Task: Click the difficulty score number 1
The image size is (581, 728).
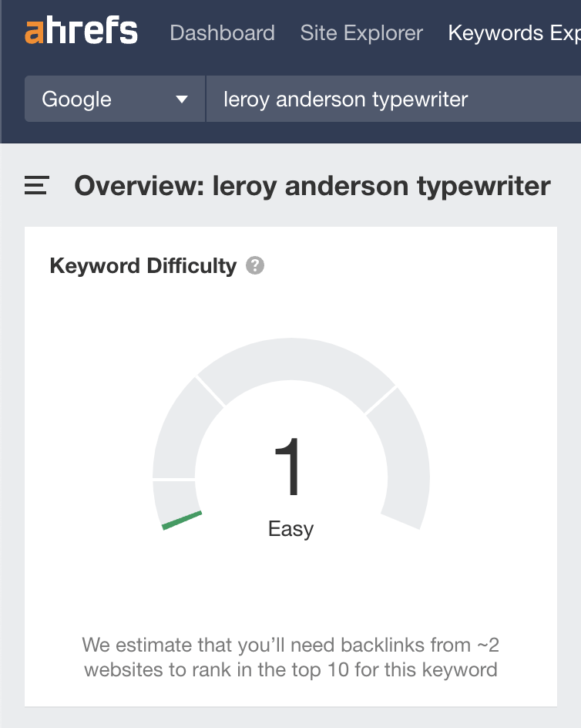Action: coord(287,467)
